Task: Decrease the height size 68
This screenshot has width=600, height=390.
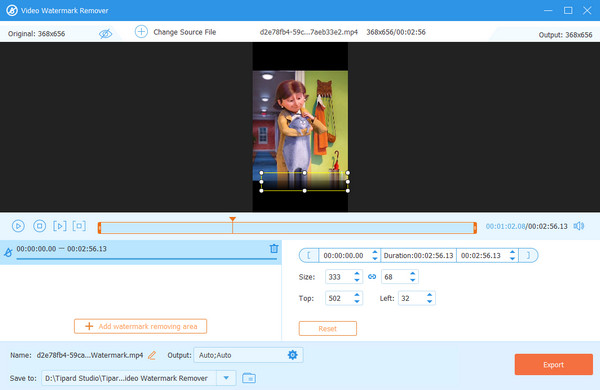Action: click(412, 280)
